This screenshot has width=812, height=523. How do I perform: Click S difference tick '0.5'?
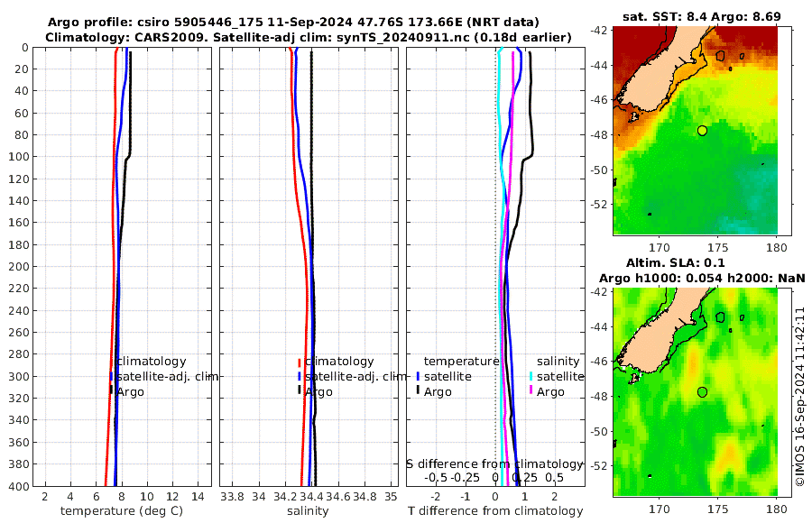click(x=554, y=477)
